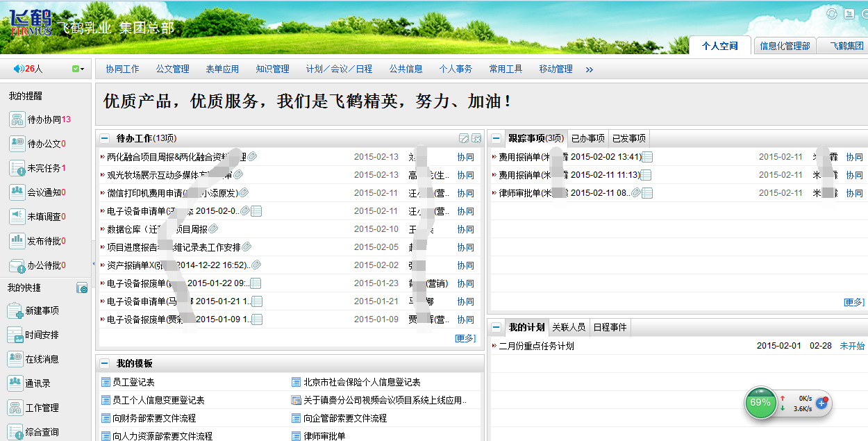Open 北京市社会保险个人信息登记表 template
This screenshot has height=441, width=868.
pos(362,382)
